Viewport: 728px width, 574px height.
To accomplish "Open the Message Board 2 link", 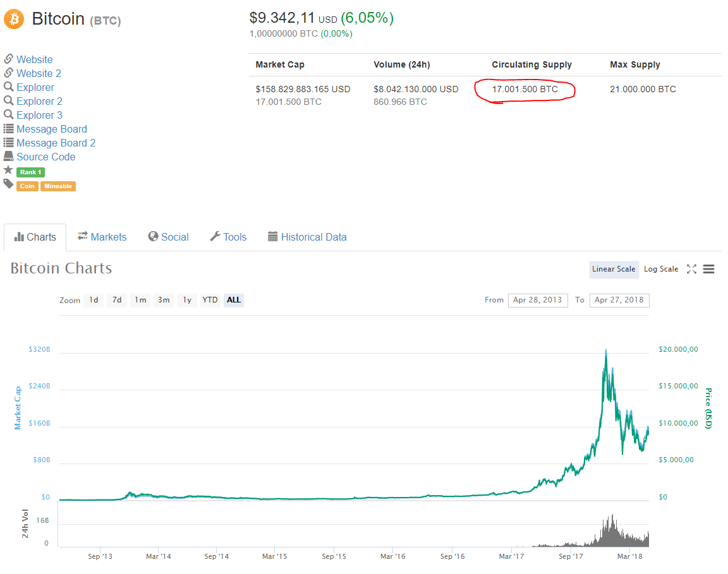I will pyautogui.click(x=56, y=143).
